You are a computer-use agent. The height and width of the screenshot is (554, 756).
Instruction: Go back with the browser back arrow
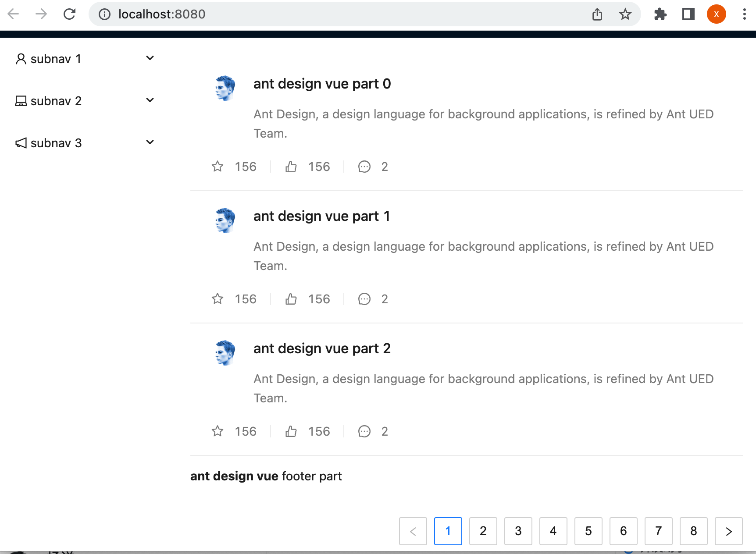[14, 14]
